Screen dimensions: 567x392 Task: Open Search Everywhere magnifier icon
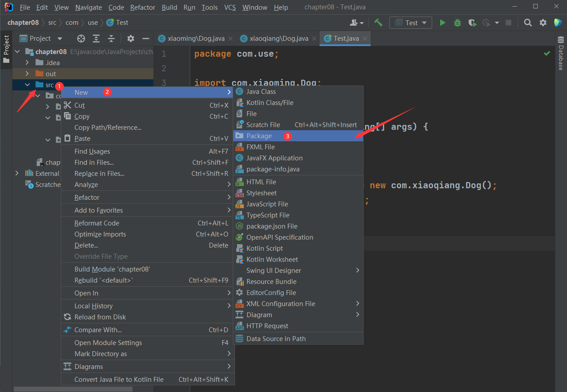[x=528, y=23]
